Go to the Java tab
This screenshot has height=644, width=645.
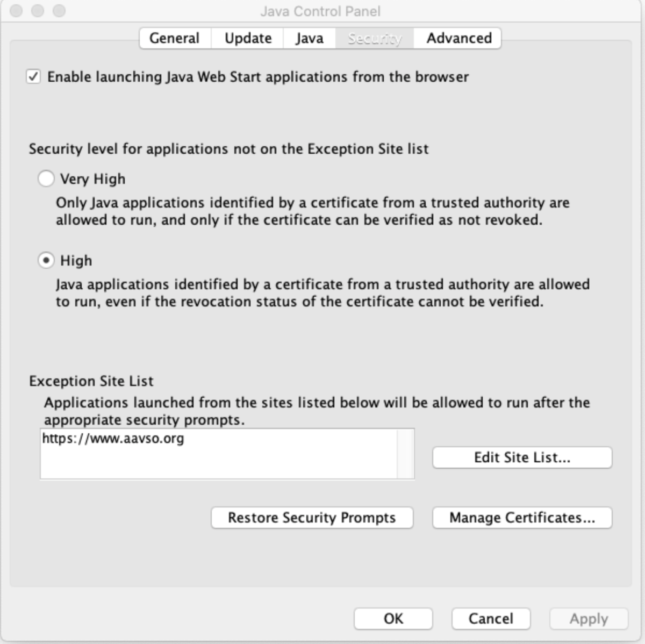309,38
